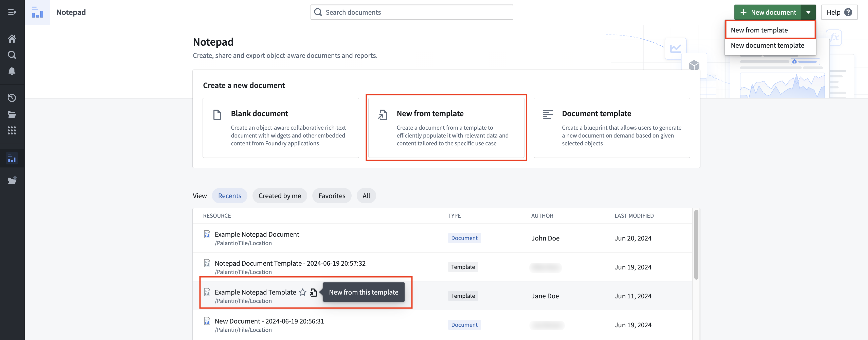Open Example Notepad Document
This screenshot has height=340, width=868.
pyautogui.click(x=257, y=234)
